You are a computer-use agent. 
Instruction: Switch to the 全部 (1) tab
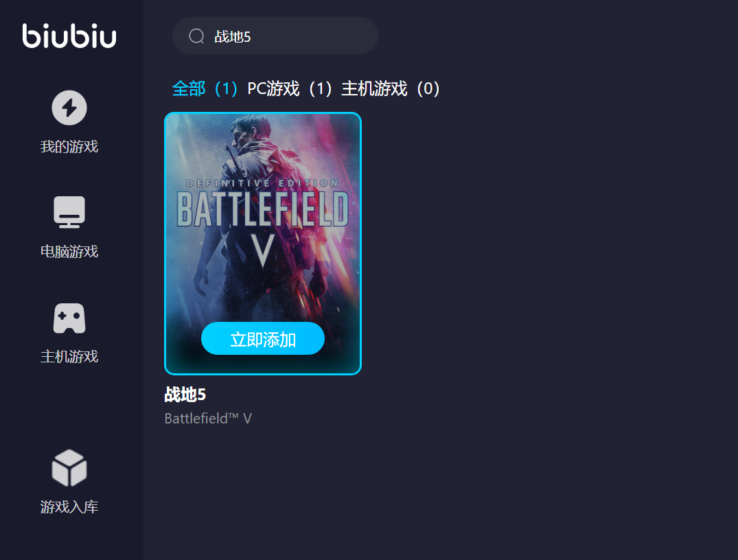(x=205, y=89)
